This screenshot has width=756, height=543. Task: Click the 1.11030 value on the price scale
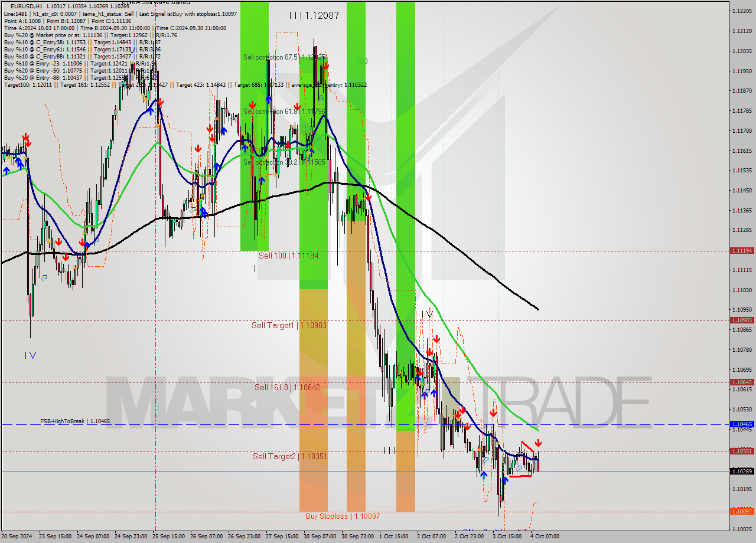tap(742, 290)
